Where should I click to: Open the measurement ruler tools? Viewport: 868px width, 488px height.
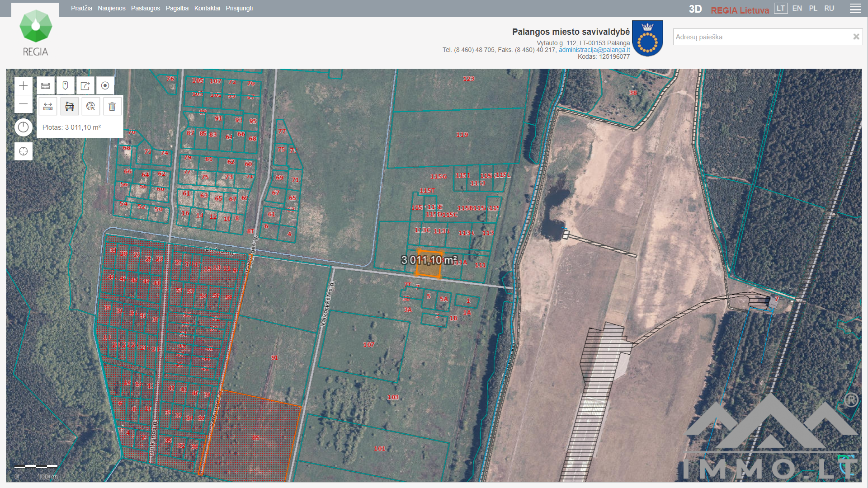46,86
